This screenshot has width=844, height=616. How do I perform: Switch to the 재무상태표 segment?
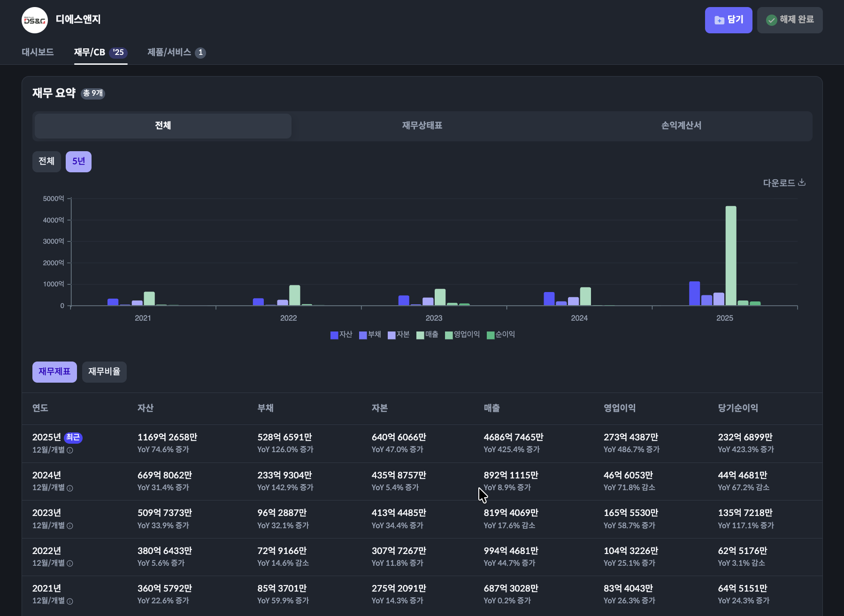pyautogui.click(x=422, y=126)
